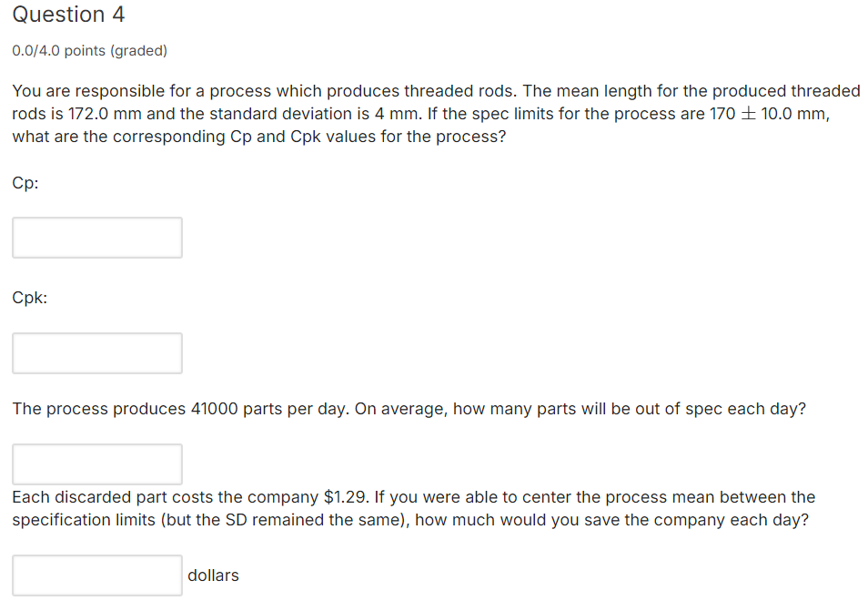Screen dimensions: 868x611
Task: Click the dollars savings input field
Action: click(x=96, y=575)
